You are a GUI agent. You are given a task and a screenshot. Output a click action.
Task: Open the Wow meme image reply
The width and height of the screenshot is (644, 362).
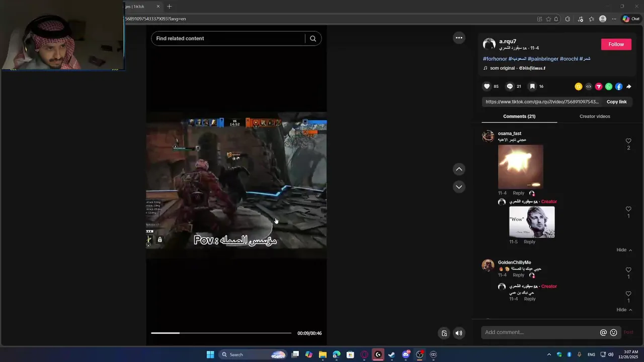532,222
